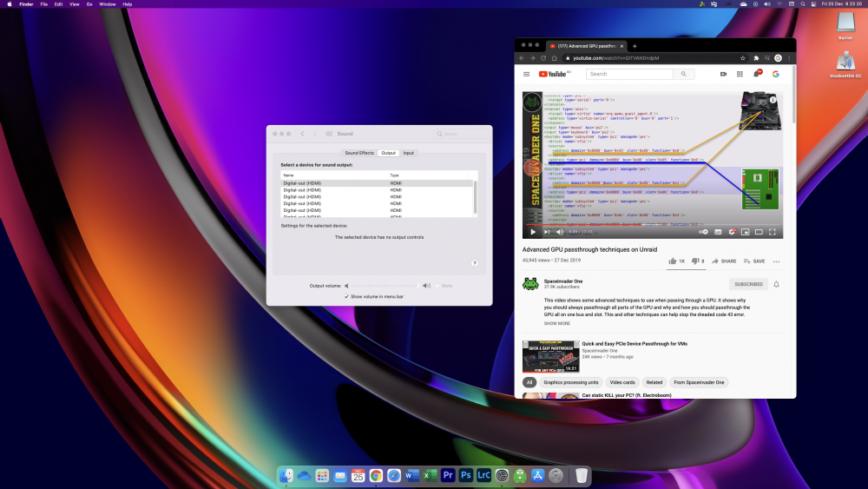This screenshot has height=489, width=868.
Task: Open the more actions ellipsis under video
Action: point(776,261)
